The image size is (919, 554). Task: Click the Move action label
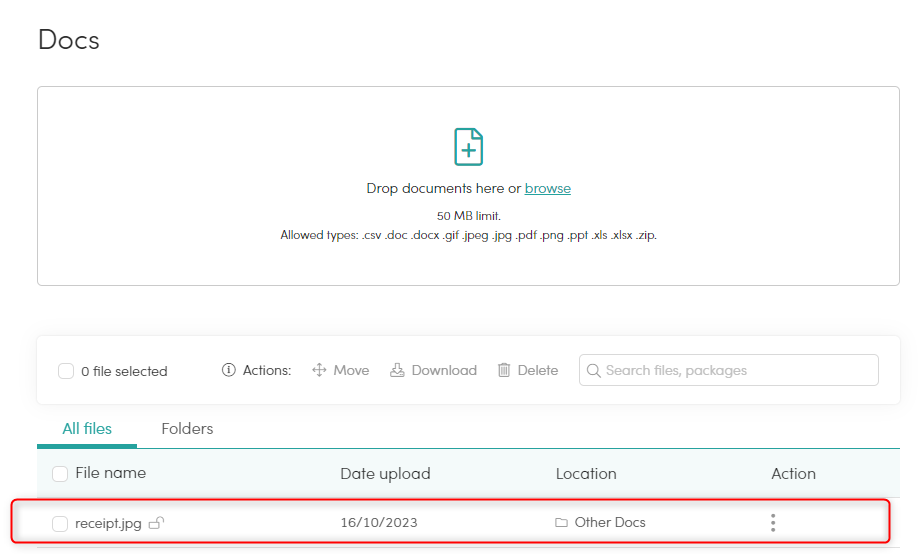[x=351, y=371]
